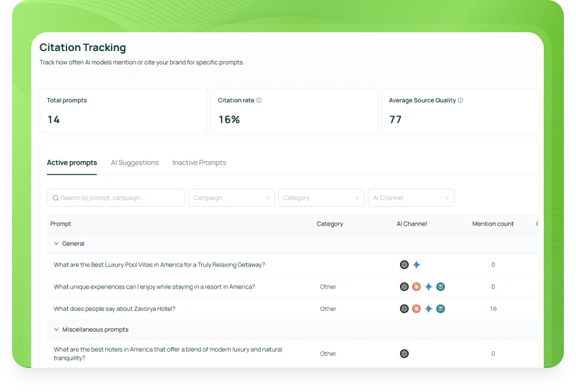Switch to the AI Suggestions tab

point(134,162)
